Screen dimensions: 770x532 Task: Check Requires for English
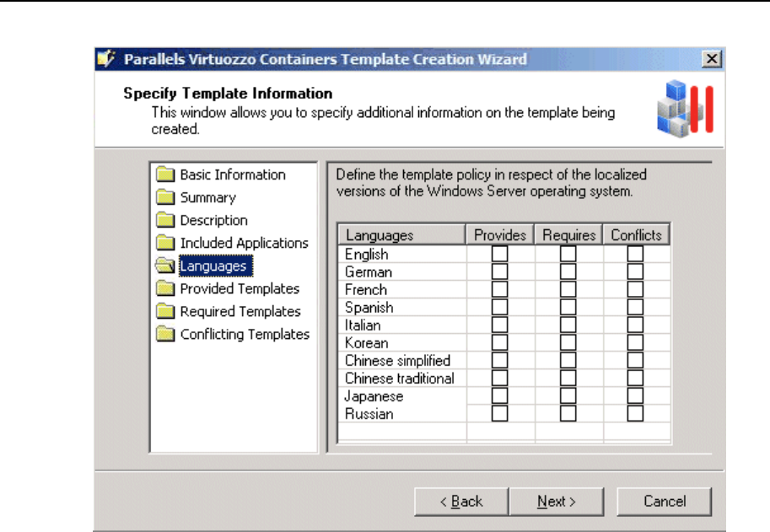[568, 254]
